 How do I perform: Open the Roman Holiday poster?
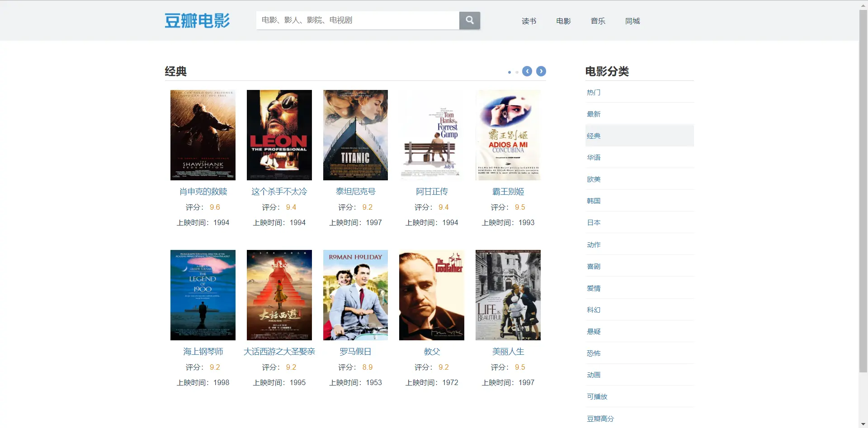pos(355,295)
